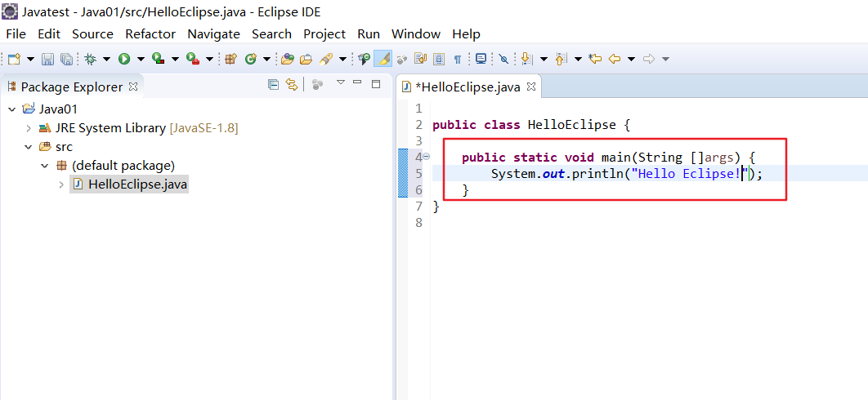The image size is (868, 400).
Task: Click the New Java Package icon
Action: pos(230,59)
